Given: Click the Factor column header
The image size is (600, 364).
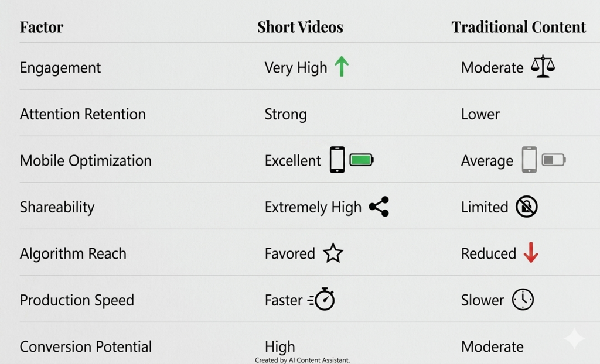Looking at the screenshot, I should tap(42, 27).
